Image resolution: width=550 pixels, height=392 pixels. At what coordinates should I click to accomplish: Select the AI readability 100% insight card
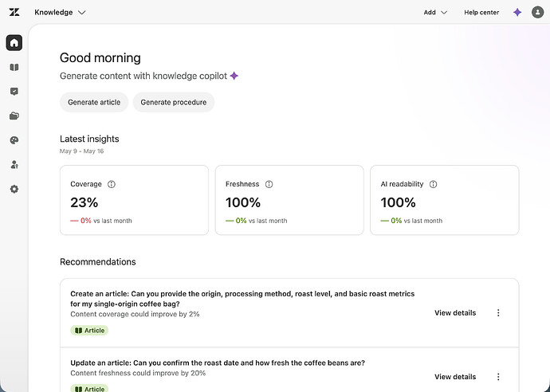(x=445, y=200)
